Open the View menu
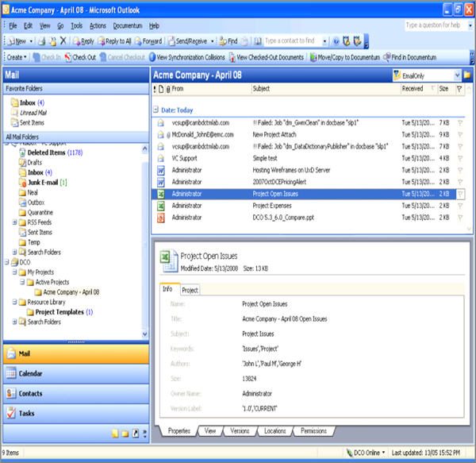 coord(45,26)
